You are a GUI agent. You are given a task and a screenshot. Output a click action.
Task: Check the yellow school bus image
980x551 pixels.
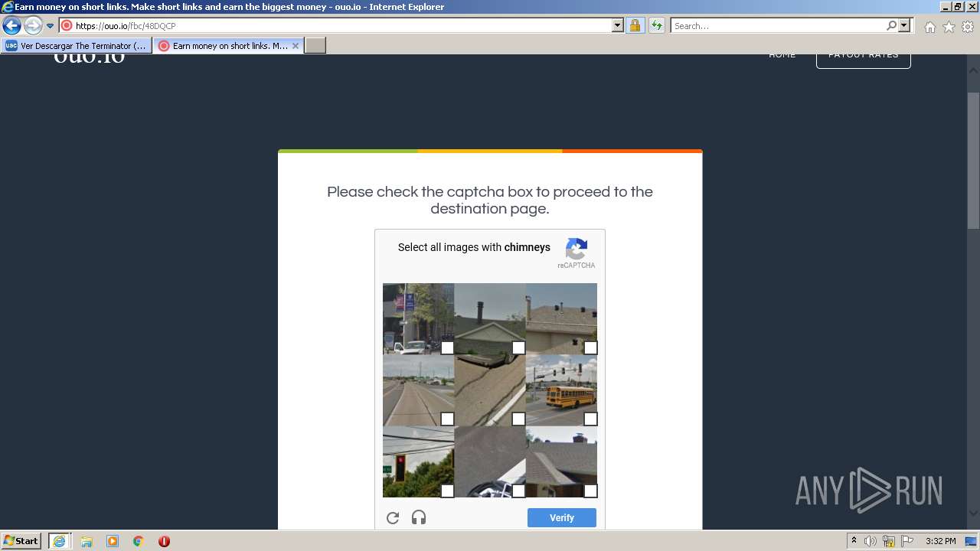(561, 390)
